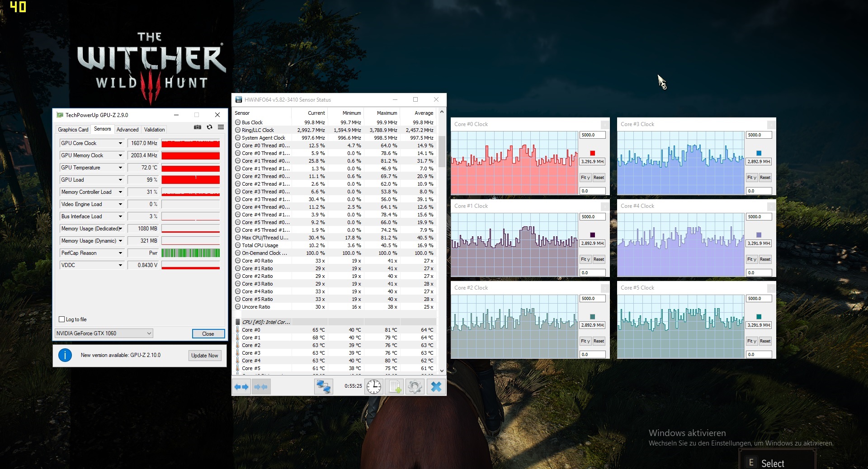Open the NVIDIA GeForce GTX 1060 selector
Image resolution: width=868 pixels, height=469 pixels.
coord(104,333)
